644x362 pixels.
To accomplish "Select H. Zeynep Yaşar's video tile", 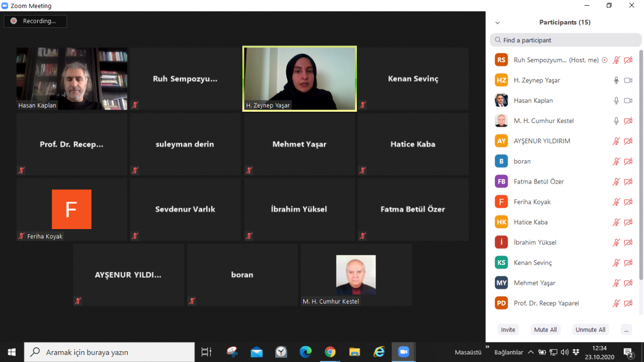I will (x=299, y=79).
